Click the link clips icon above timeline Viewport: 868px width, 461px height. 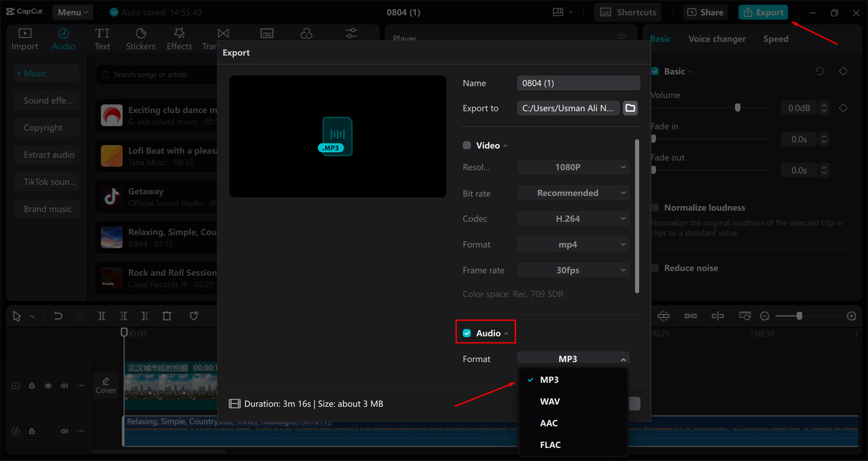pyautogui.click(x=690, y=316)
